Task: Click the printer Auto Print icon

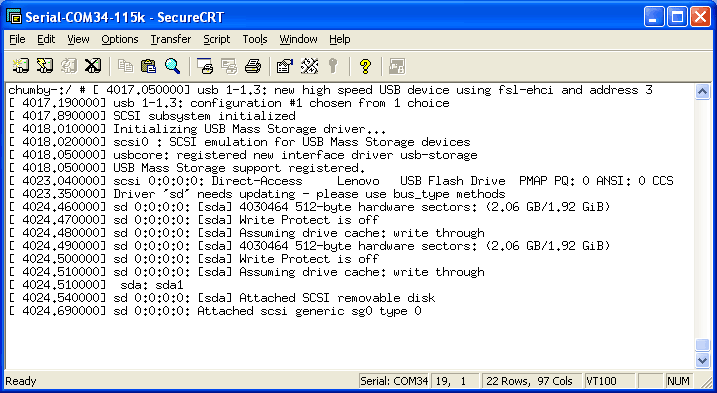Action: [252, 66]
